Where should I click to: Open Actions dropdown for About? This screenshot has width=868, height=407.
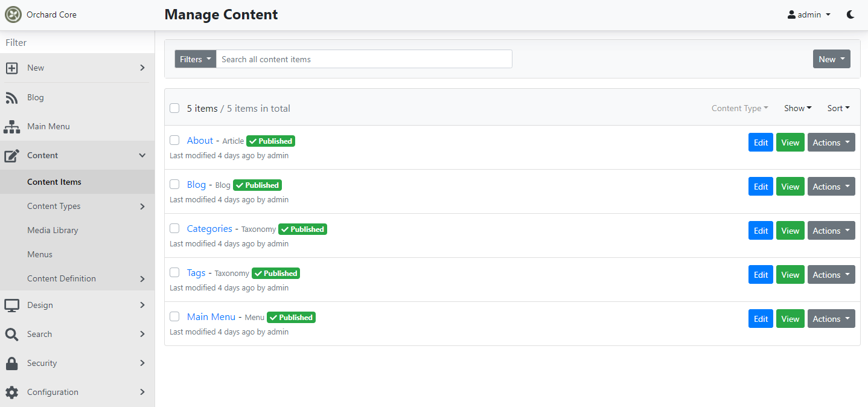tap(831, 143)
